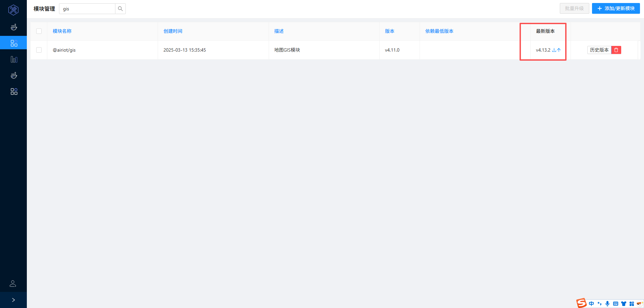Click the 模块管理 page title

[44, 9]
